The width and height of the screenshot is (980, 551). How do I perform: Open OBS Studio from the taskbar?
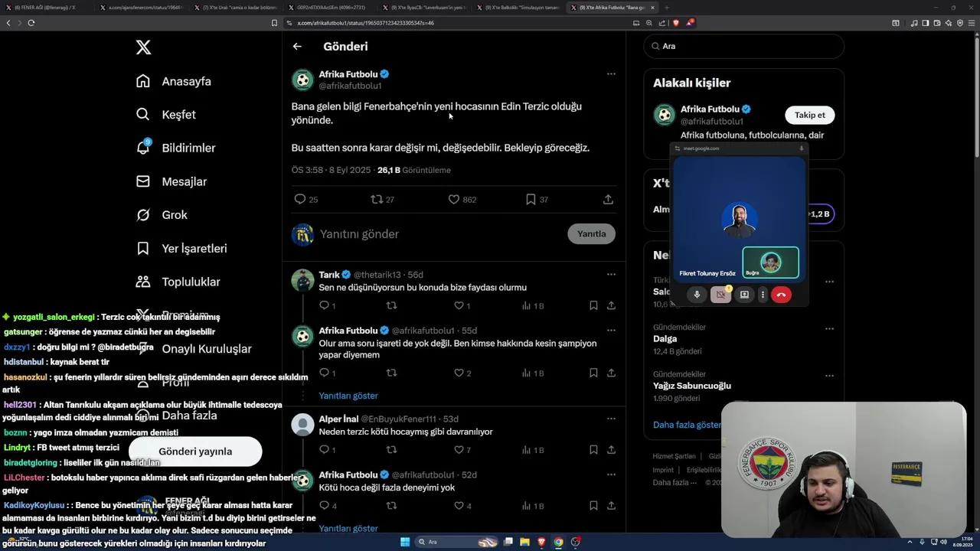click(x=575, y=542)
